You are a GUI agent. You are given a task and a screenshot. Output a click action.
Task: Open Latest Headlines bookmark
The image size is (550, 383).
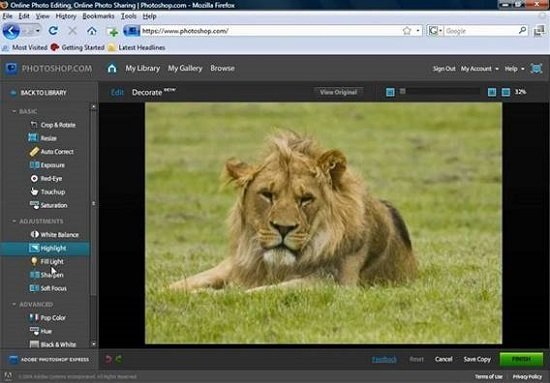[137, 47]
